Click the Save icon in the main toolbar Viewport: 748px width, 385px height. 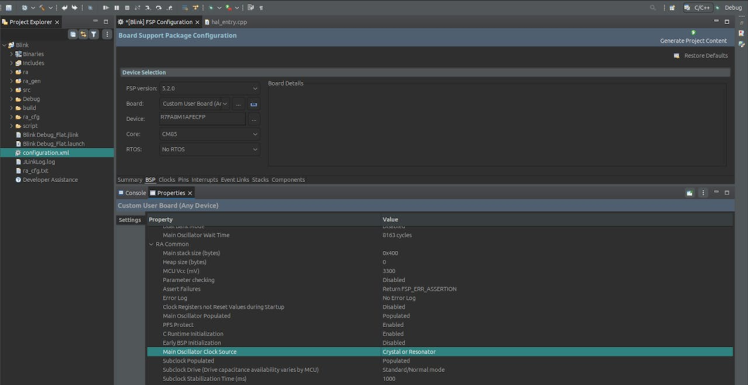[x=9, y=8]
